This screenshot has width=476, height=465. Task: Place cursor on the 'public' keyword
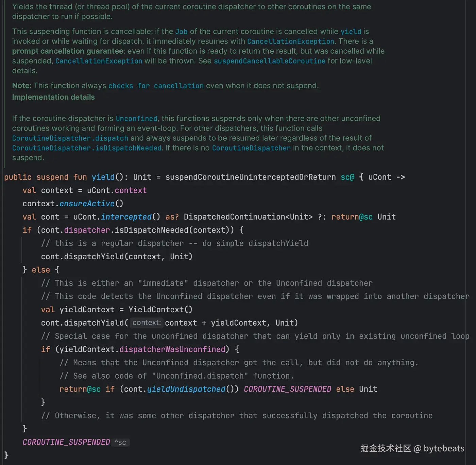18,177
